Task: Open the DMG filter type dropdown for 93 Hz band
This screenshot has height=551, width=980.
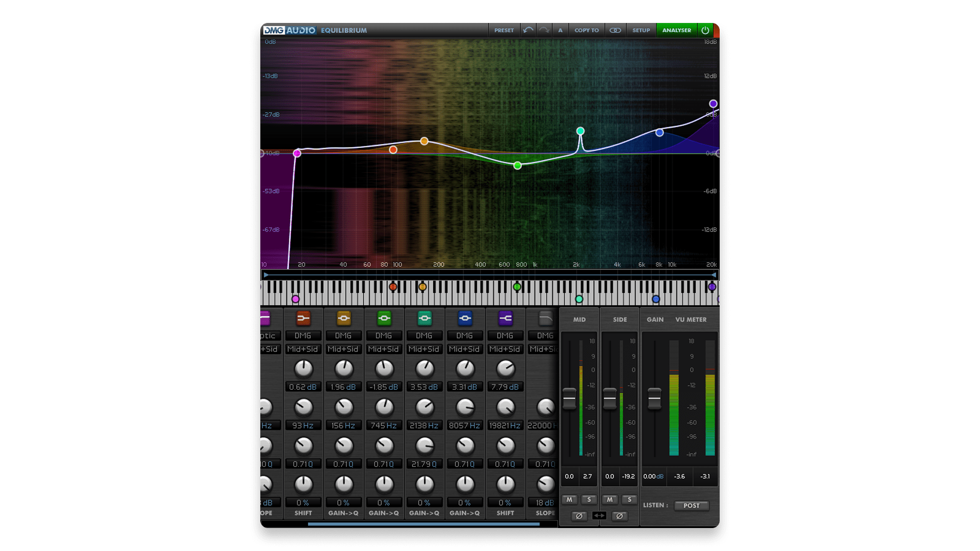Action: (303, 336)
